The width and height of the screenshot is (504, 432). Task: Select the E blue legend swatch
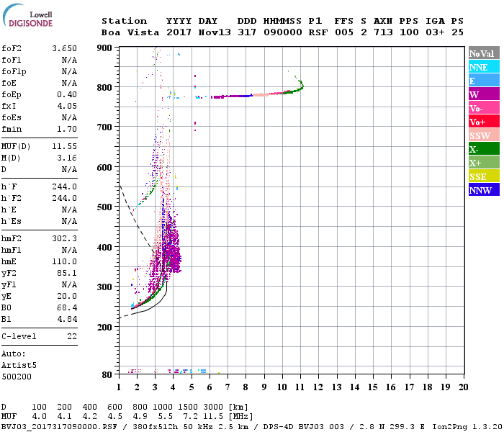tap(484, 81)
